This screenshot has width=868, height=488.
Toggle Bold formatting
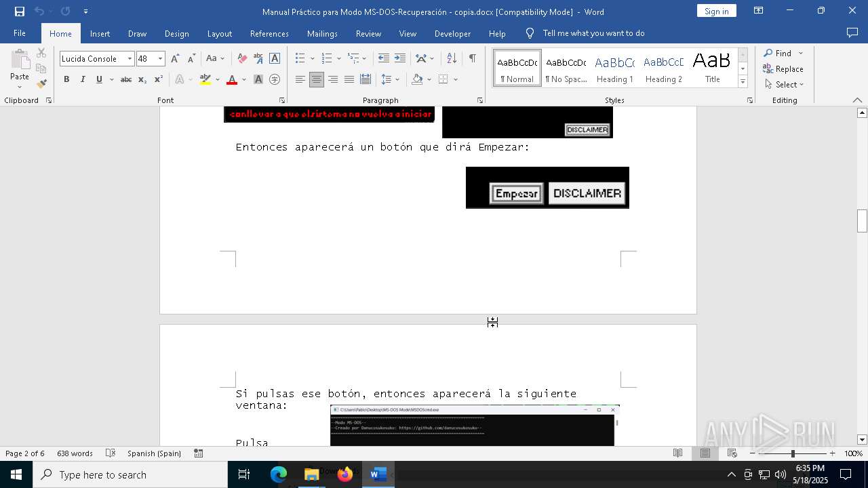click(66, 79)
